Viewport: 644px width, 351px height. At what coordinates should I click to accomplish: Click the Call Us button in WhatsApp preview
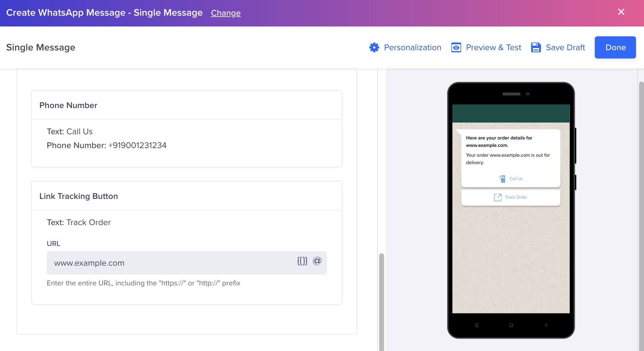tap(511, 179)
